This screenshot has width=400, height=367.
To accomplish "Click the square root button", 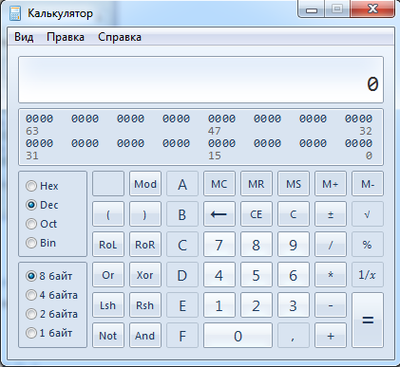I will [x=367, y=214].
